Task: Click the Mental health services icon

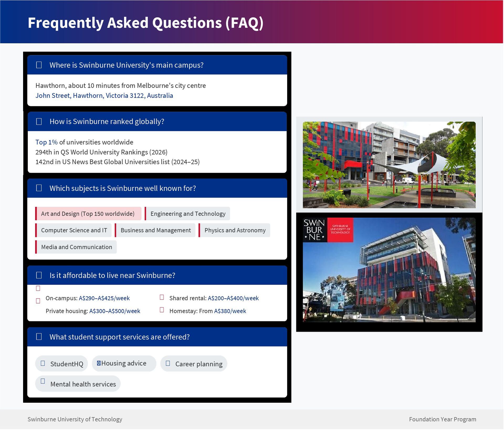Action: click(x=43, y=381)
